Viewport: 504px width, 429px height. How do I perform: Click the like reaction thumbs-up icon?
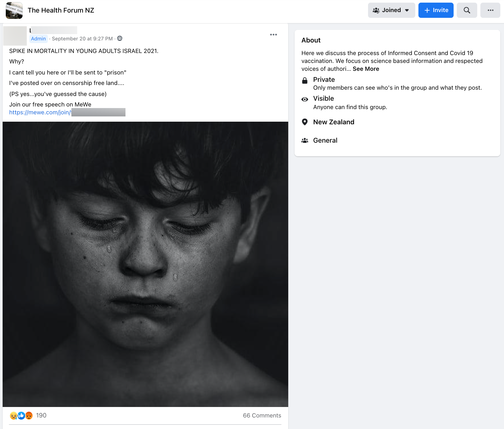coord(21,415)
